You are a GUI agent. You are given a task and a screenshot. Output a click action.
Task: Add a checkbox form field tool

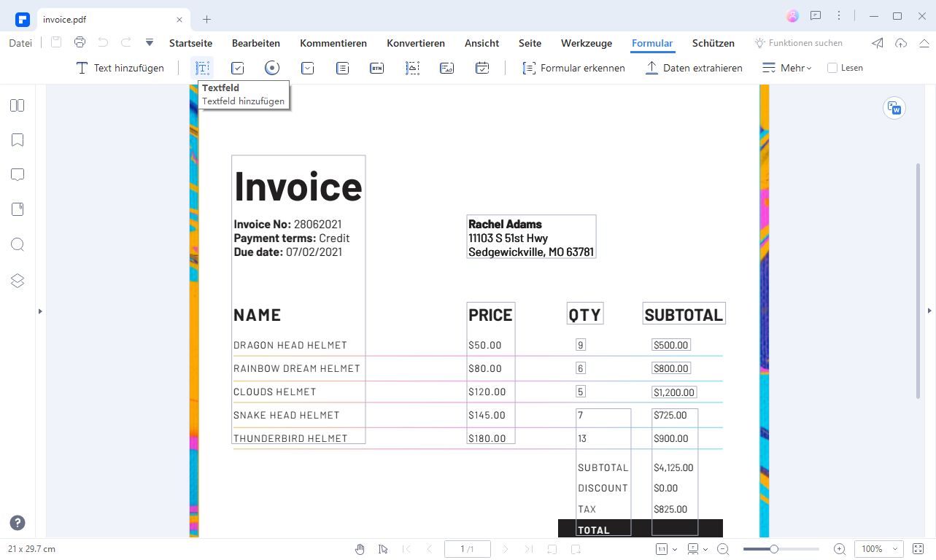tap(237, 68)
